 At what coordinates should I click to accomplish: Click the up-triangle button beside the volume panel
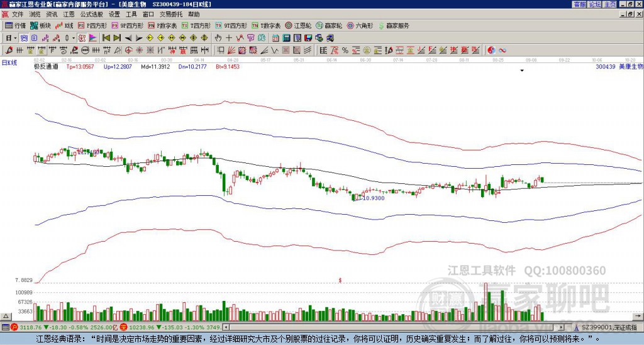tap(6, 316)
